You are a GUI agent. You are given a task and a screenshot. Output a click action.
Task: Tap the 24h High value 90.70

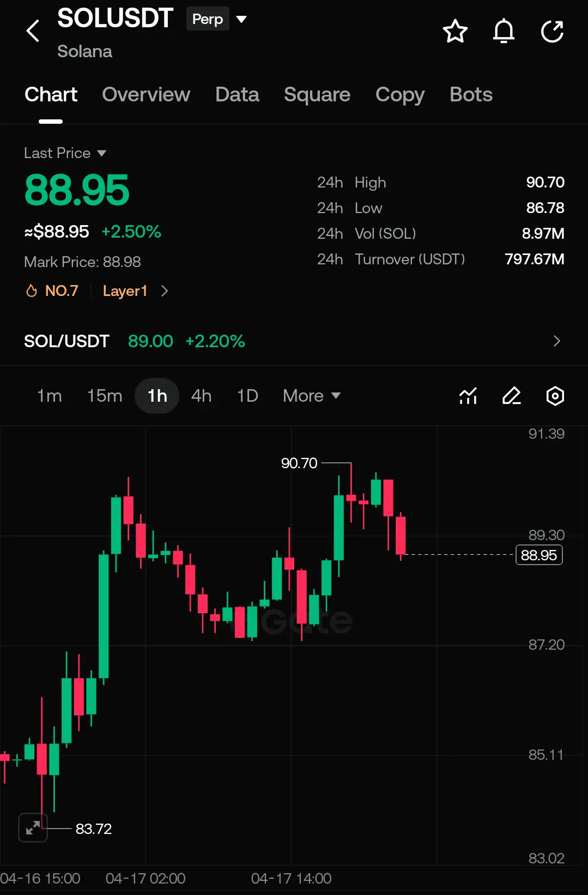(x=545, y=182)
